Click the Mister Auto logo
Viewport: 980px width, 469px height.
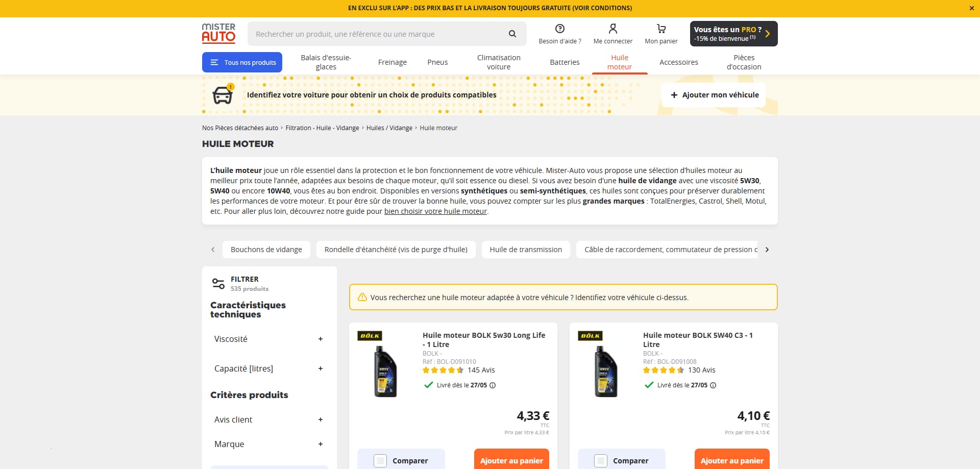coord(218,33)
